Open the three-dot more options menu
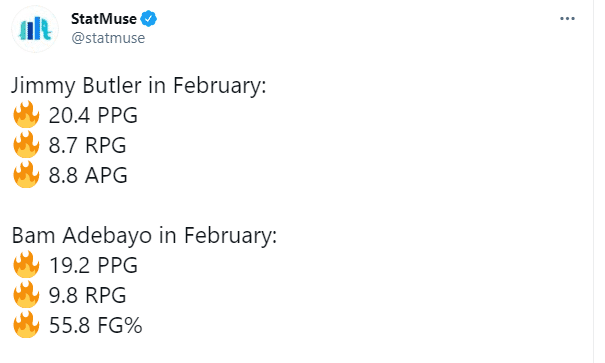The height and width of the screenshot is (363, 605). (567, 19)
